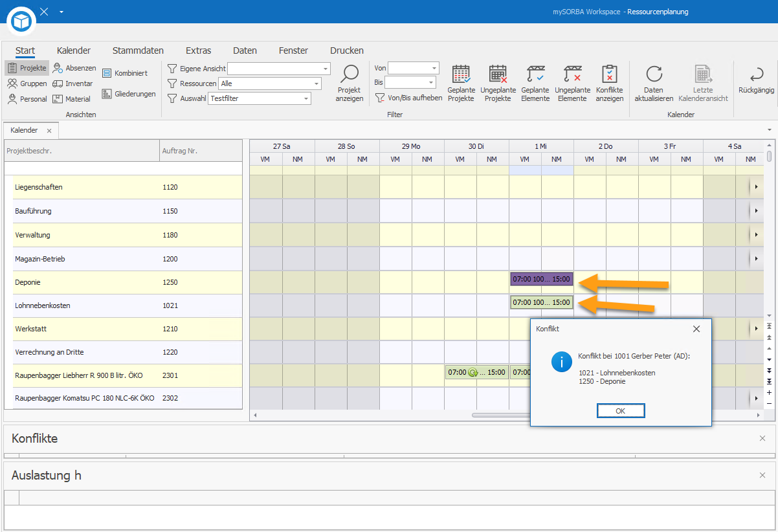Switch to the Projekte view

coord(27,68)
